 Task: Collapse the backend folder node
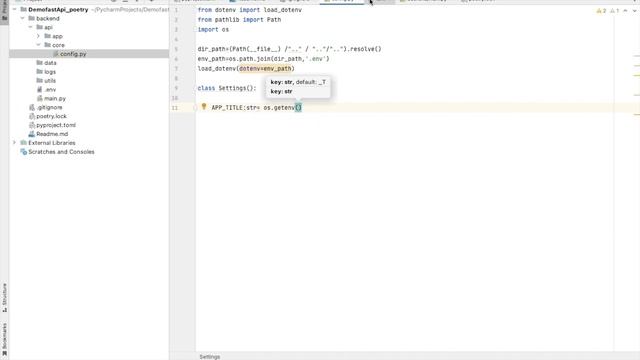pos(23,18)
